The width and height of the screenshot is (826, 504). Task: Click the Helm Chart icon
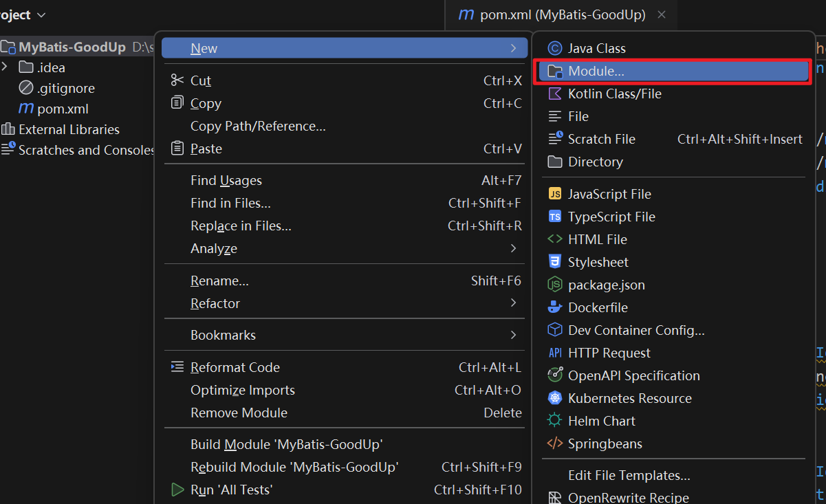click(x=554, y=421)
